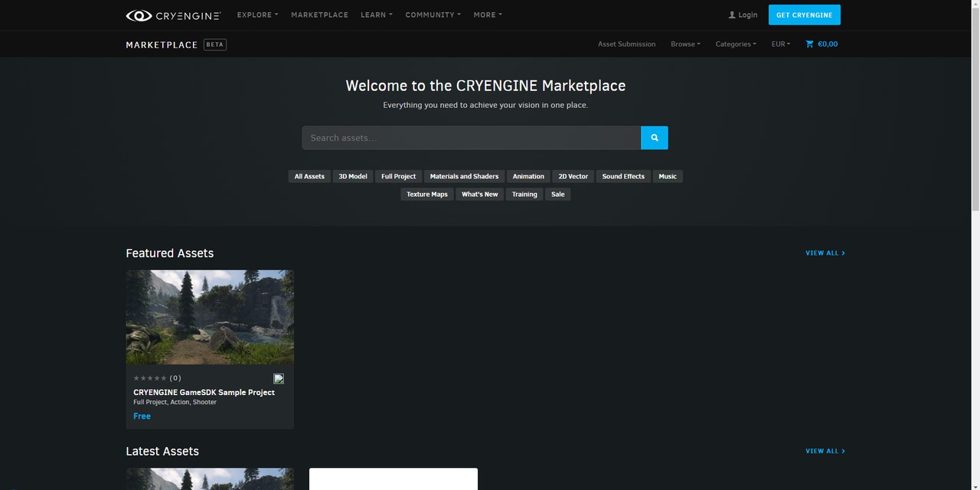Click VIEW ALL beside Latest Assets
This screenshot has width=980, height=490.
tap(825, 451)
